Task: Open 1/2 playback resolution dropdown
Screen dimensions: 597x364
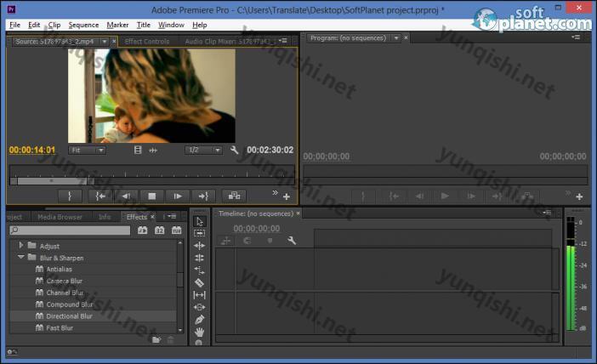Action: 204,150
